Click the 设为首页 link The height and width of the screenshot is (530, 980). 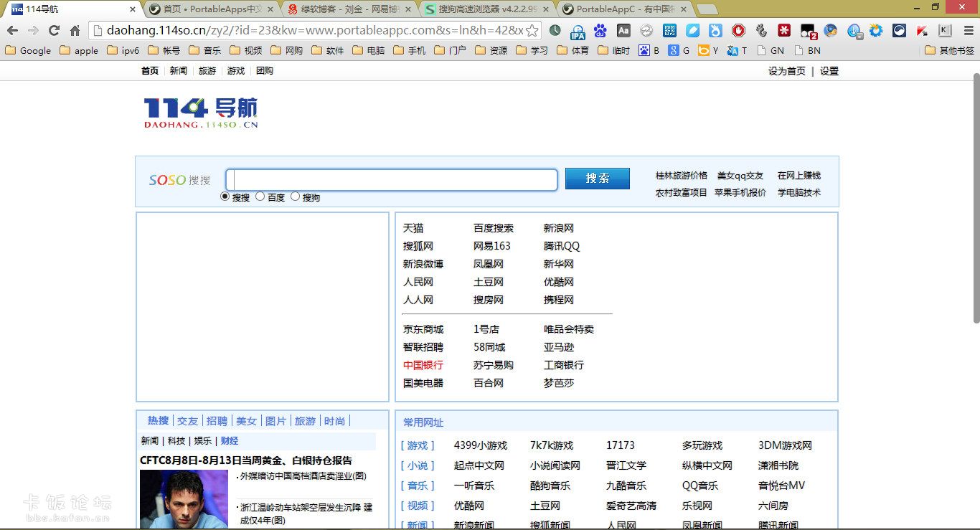(x=787, y=71)
